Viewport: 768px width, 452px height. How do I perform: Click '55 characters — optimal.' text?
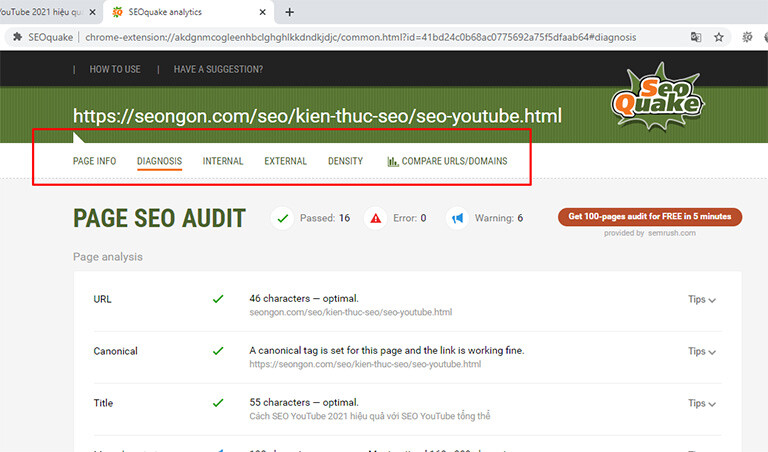coord(304,403)
